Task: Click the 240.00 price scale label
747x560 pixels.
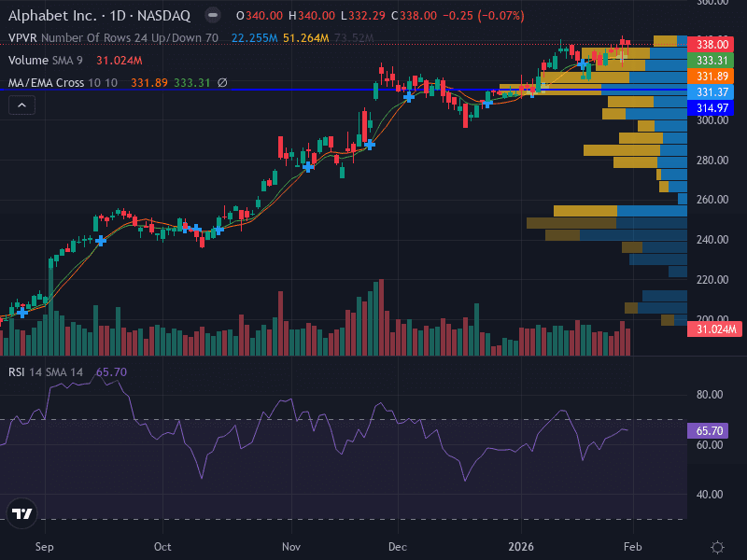Action: point(712,240)
